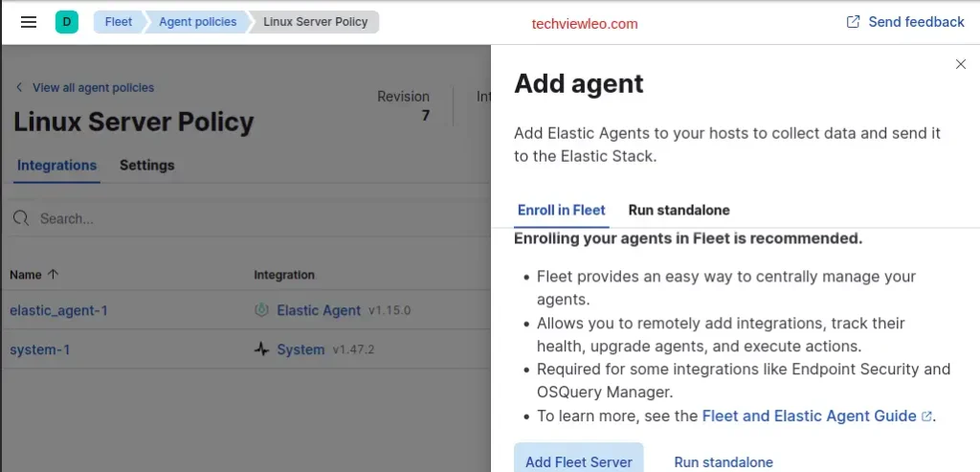Viewport: 980px width, 472px height.
Task: Click the search magnifier icon
Action: pos(21,219)
